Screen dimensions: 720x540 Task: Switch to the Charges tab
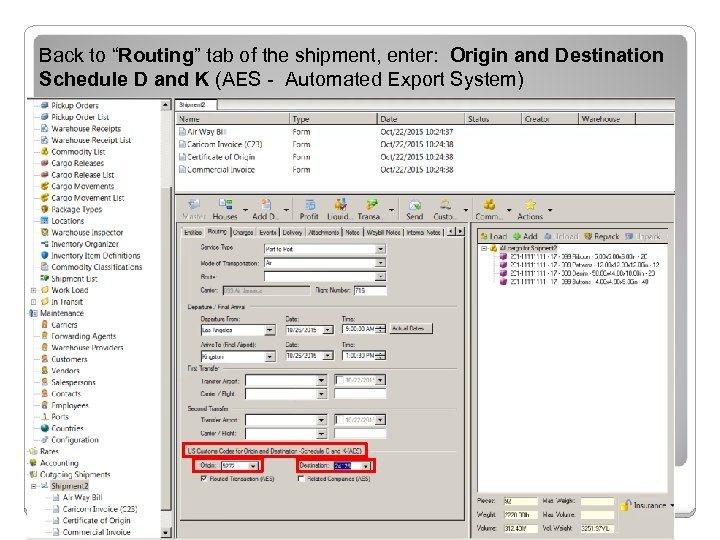tap(243, 232)
